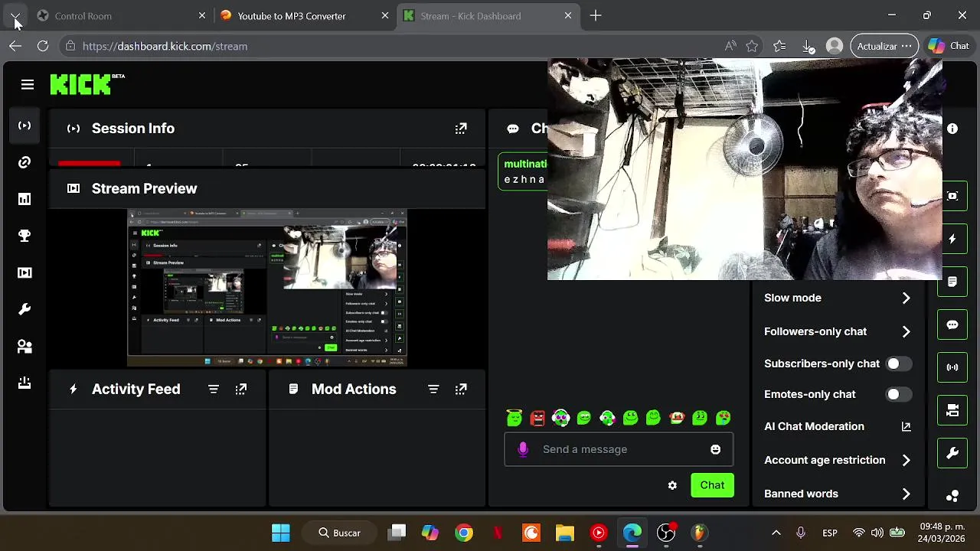The height and width of the screenshot is (551, 980).
Task: Open the Copilot Chat button in Edge
Action: pos(949,46)
